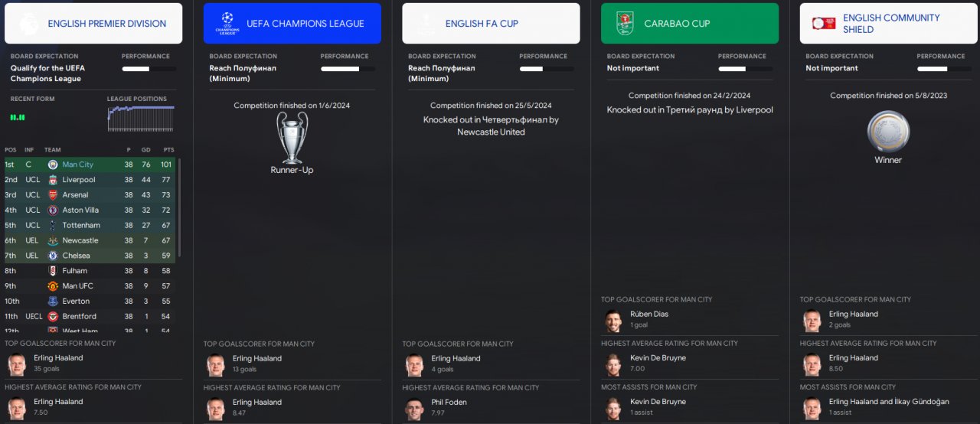This screenshot has width=980, height=424.
Task: Click Phil Foden's player portrait
Action: click(x=414, y=409)
